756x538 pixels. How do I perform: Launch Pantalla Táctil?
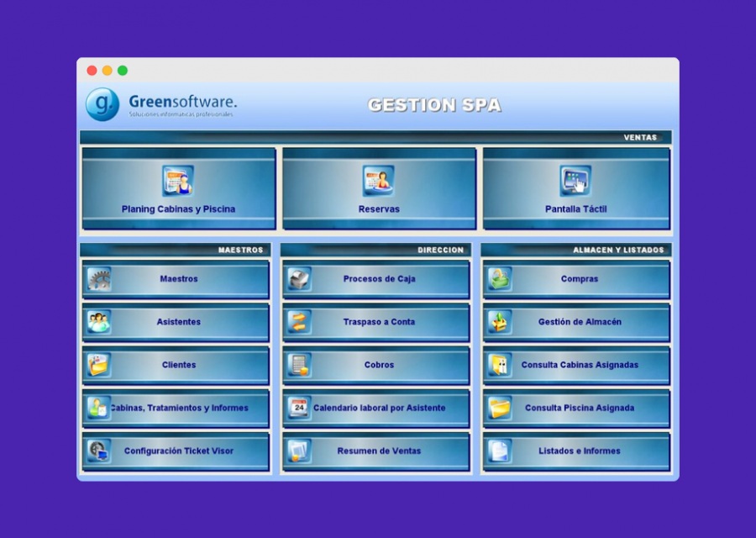point(576,188)
